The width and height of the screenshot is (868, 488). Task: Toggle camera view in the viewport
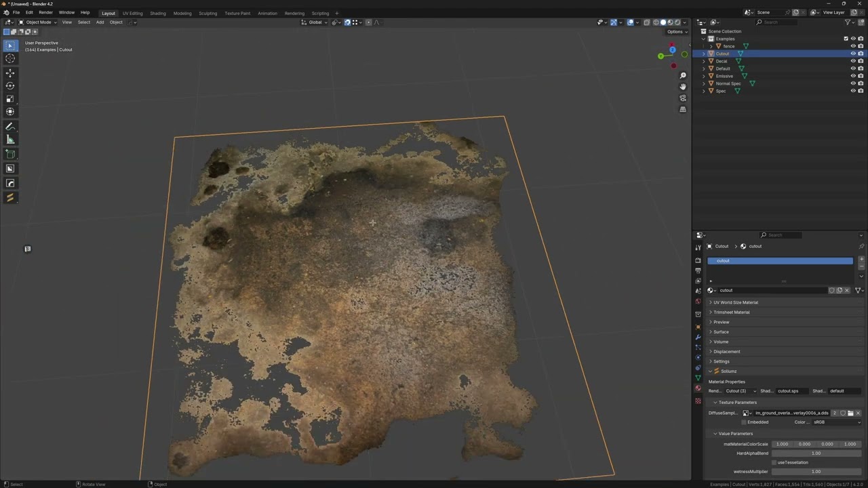(683, 98)
